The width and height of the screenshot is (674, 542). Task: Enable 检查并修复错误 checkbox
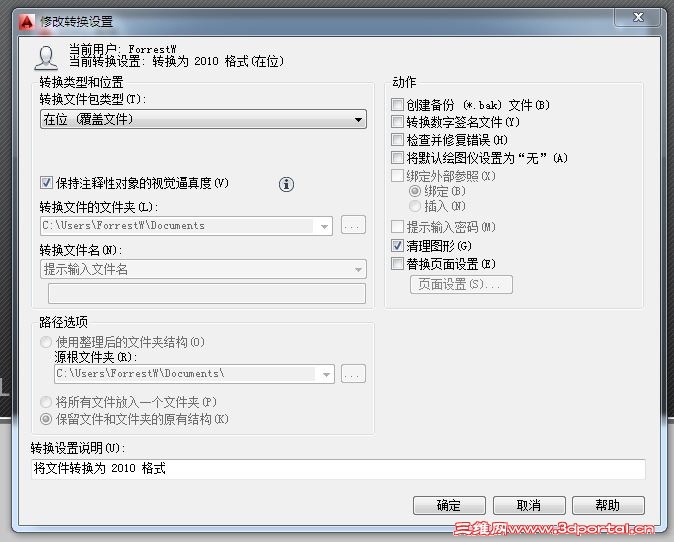coord(397,140)
